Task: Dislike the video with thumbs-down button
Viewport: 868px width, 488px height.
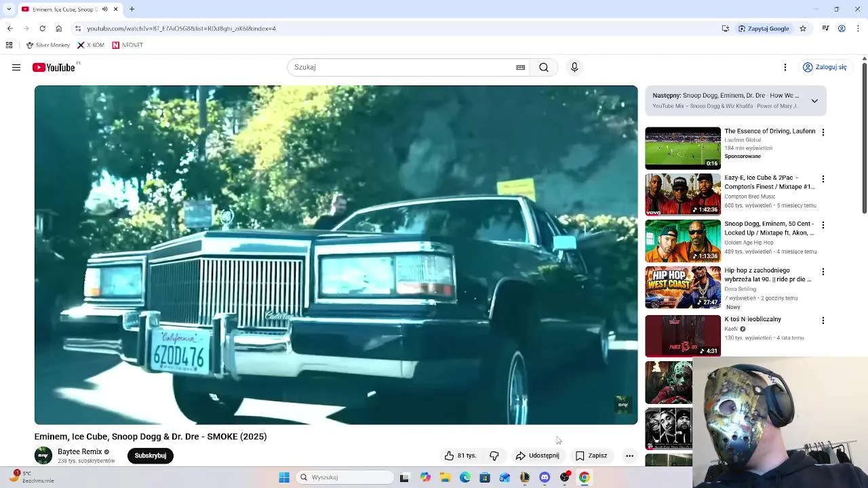Action: pos(494,455)
